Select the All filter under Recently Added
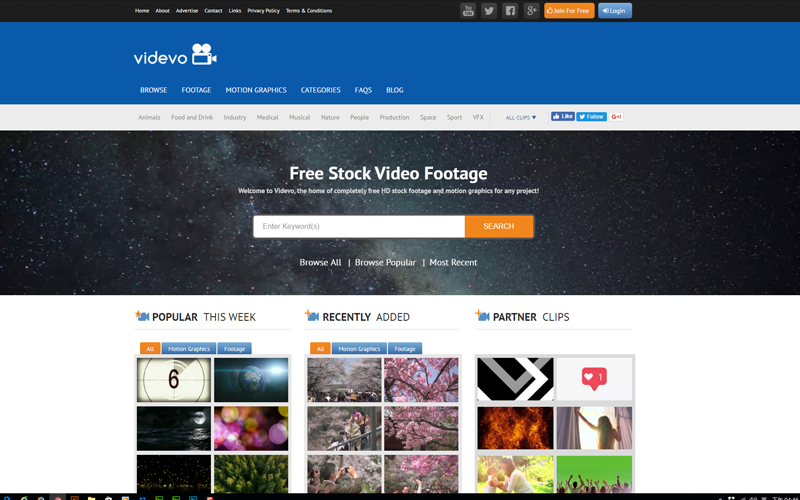The image size is (800, 500). click(320, 349)
